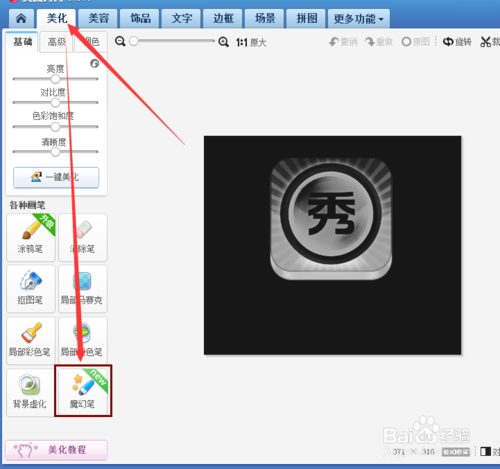
Task: Select the 高级 sub-tab
Action: tap(57, 42)
